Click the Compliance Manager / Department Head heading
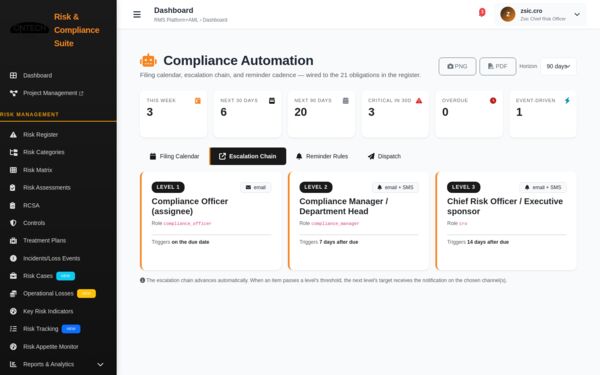 coord(344,206)
